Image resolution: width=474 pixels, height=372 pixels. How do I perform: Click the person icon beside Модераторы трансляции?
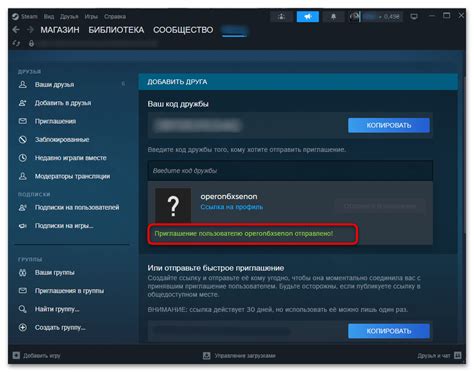tap(23, 176)
